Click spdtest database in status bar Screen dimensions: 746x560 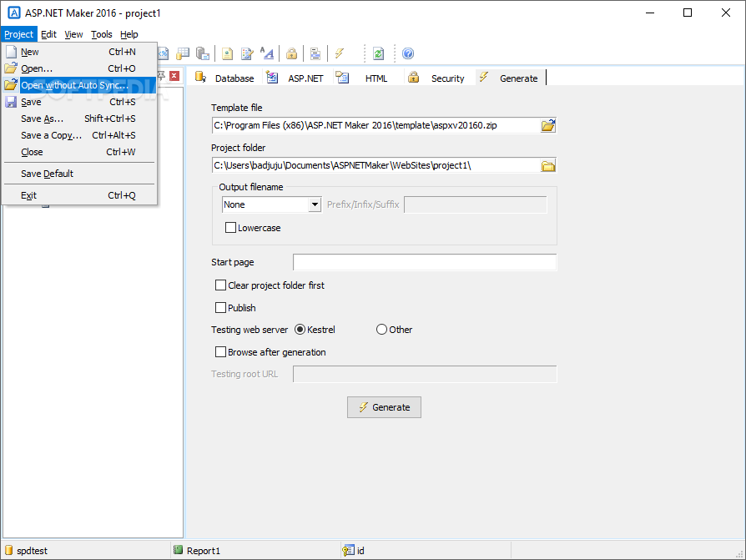click(27, 551)
